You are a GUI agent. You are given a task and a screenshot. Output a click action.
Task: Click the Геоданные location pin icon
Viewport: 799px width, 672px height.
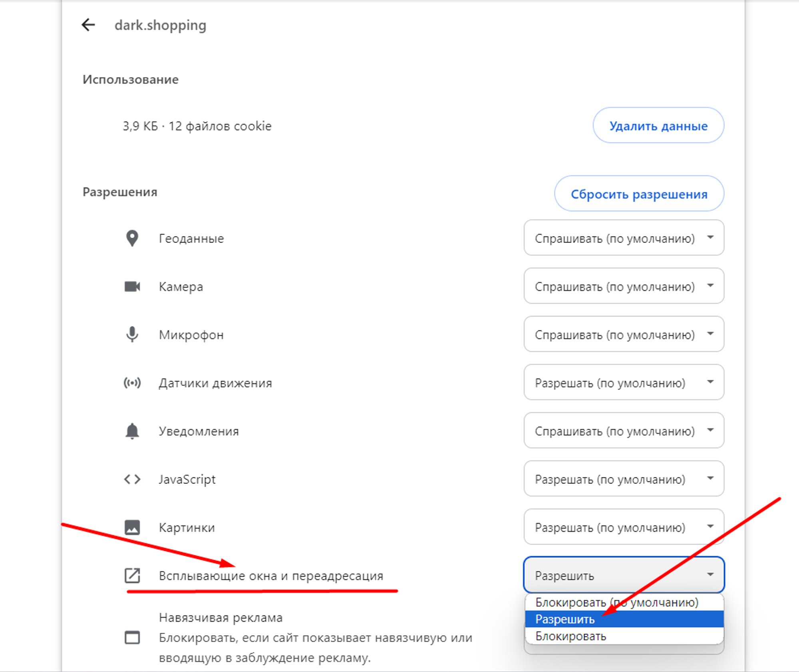[x=132, y=239]
